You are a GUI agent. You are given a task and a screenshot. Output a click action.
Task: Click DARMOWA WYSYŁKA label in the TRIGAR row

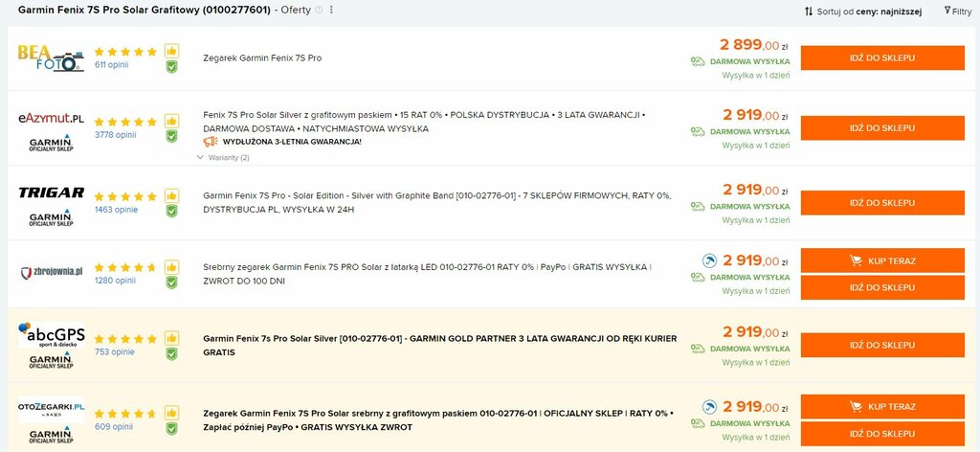pos(750,206)
